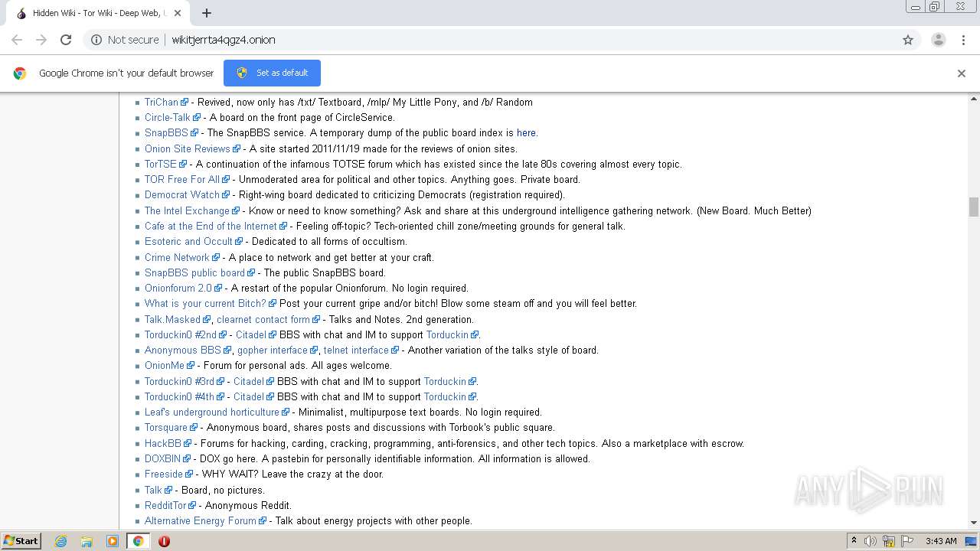The height and width of the screenshot is (551, 980).
Task: Open the RedditTor link
Action: pos(165,505)
